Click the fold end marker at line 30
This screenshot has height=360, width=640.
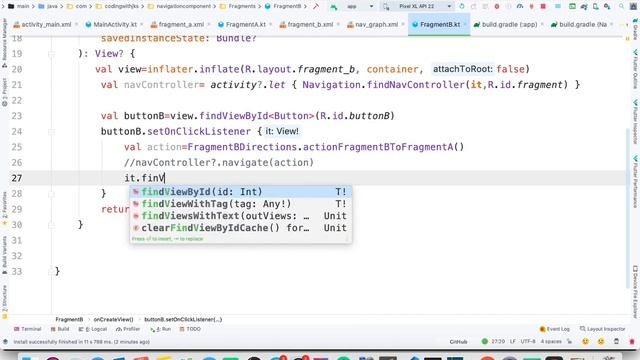[51, 225]
